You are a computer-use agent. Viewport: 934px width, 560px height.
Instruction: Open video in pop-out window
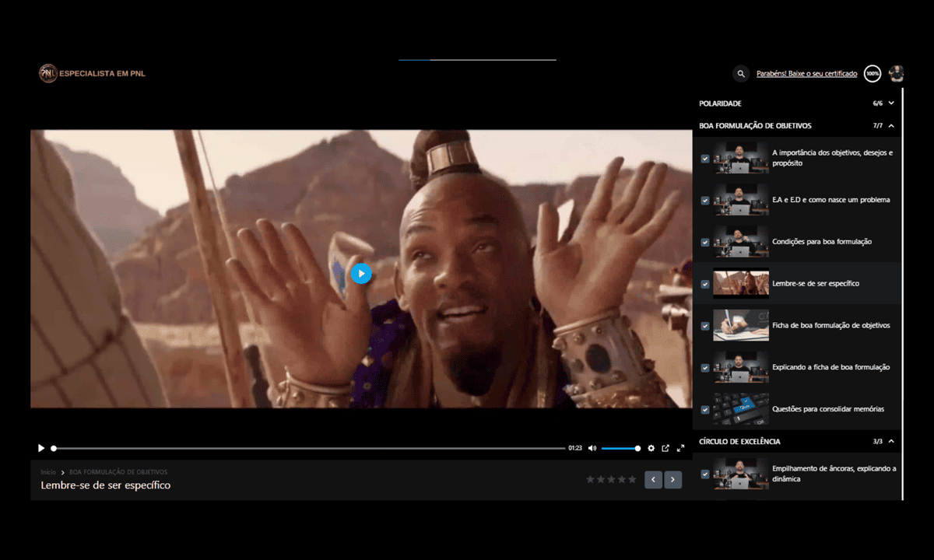pos(665,448)
